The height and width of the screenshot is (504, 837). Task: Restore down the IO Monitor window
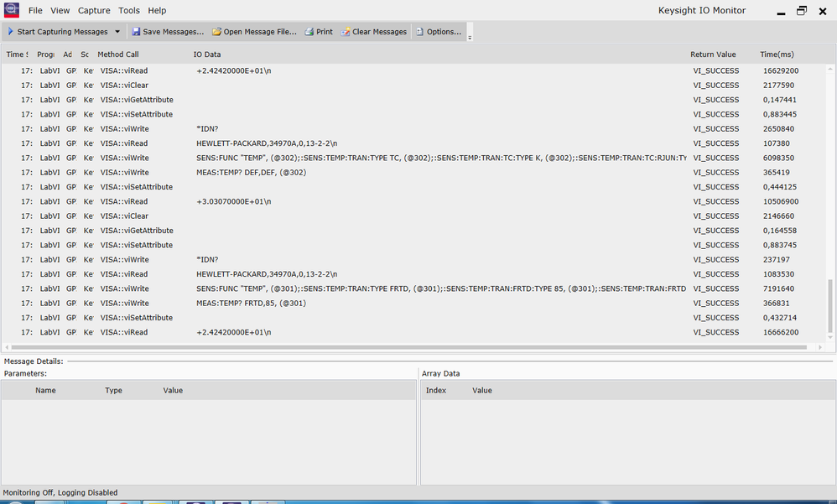(x=802, y=11)
